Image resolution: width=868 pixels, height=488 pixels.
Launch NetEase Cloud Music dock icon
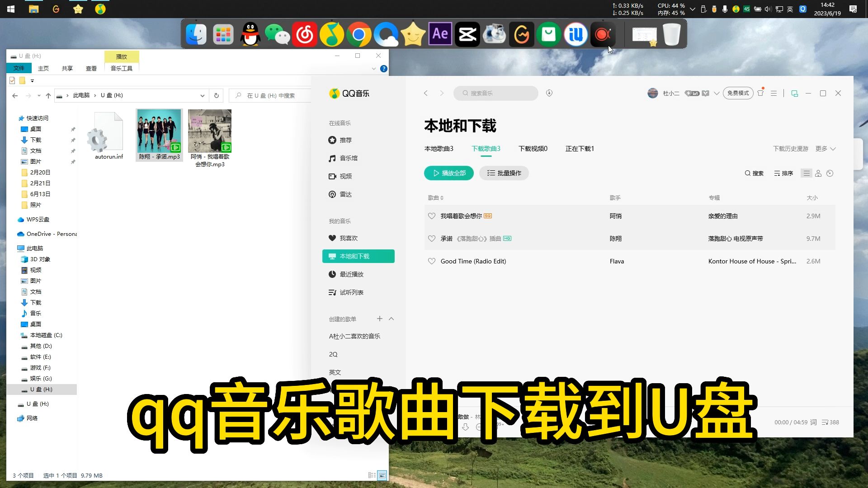point(305,34)
